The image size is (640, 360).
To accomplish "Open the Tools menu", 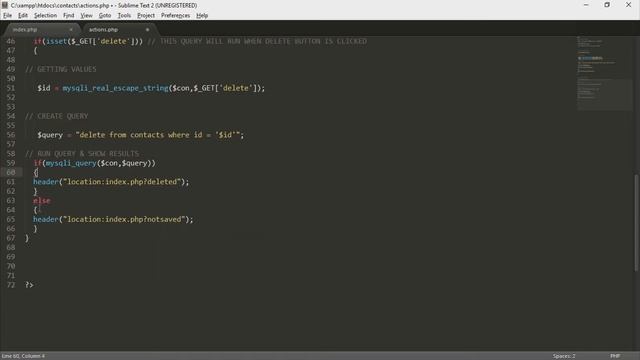I will [x=124, y=16].
